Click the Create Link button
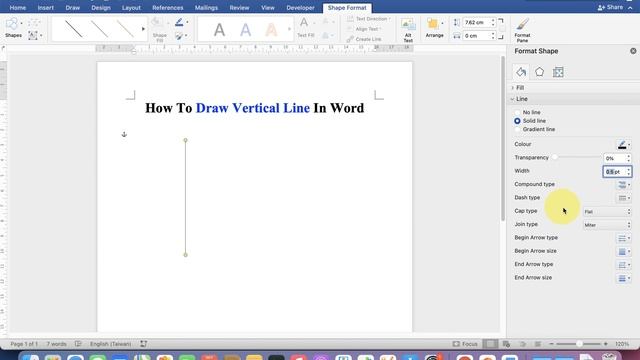Image resolution: width=640 pixels, height=360 pixels. [364, 39]
